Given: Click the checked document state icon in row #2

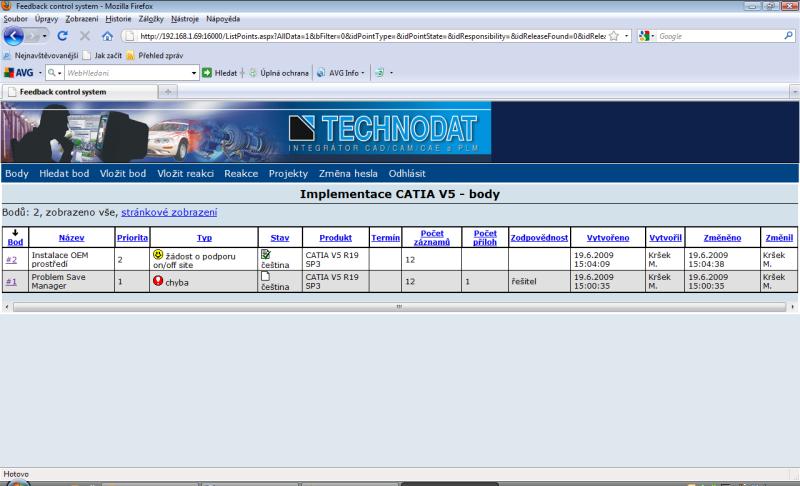Looking at the screenshot, I should pos(266,254).
